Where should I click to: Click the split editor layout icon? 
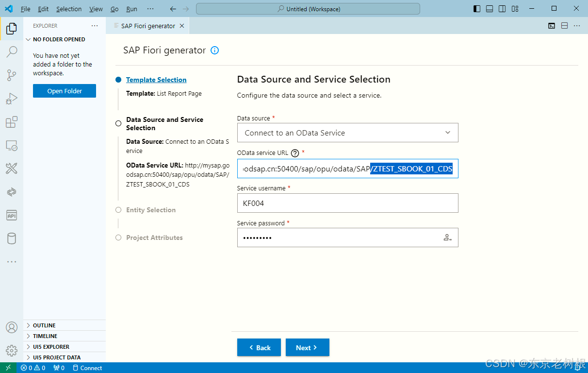tap(565, 26)
